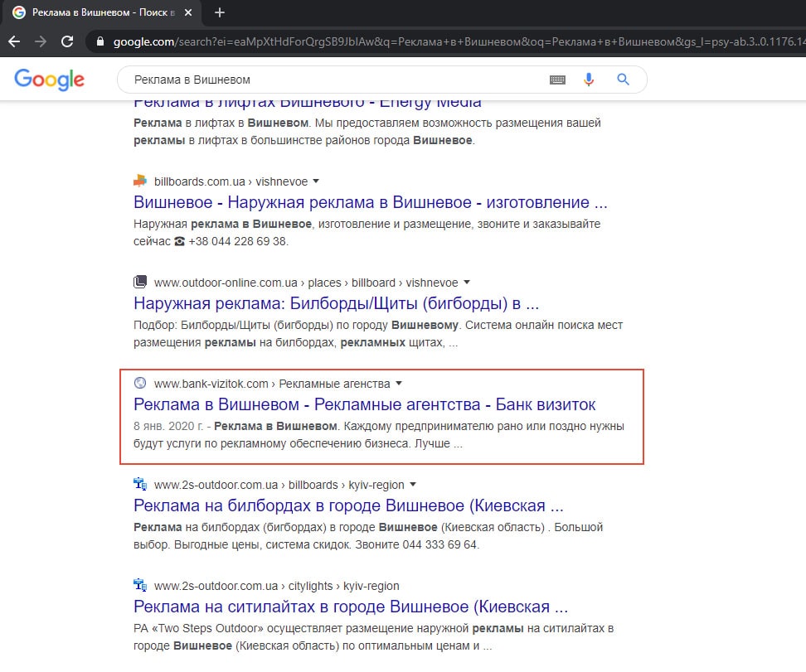Expand dropdown arrow next to outdoor-online.com.ua result
This screenshot has height=672, width=806.
[467, 283]
